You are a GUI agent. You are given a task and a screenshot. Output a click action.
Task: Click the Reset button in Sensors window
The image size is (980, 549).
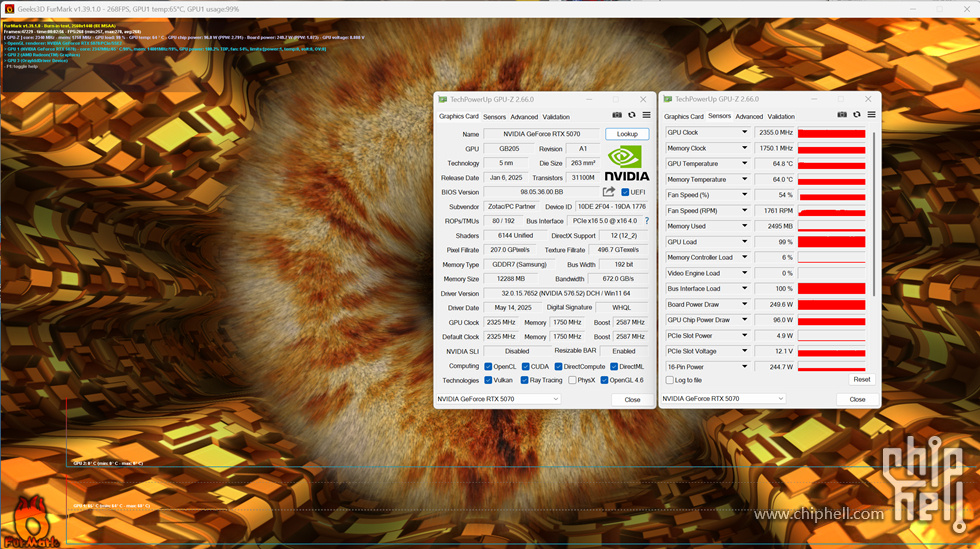coord(861,380)
